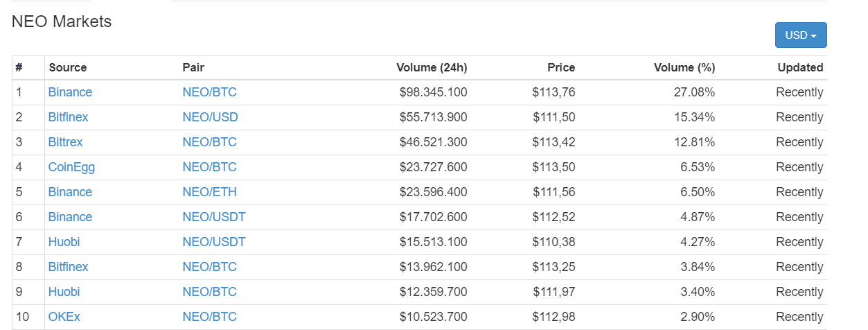Open Huobi NEO/USDT pair link
Screen dimensions: 868x330
coord(213,242)
